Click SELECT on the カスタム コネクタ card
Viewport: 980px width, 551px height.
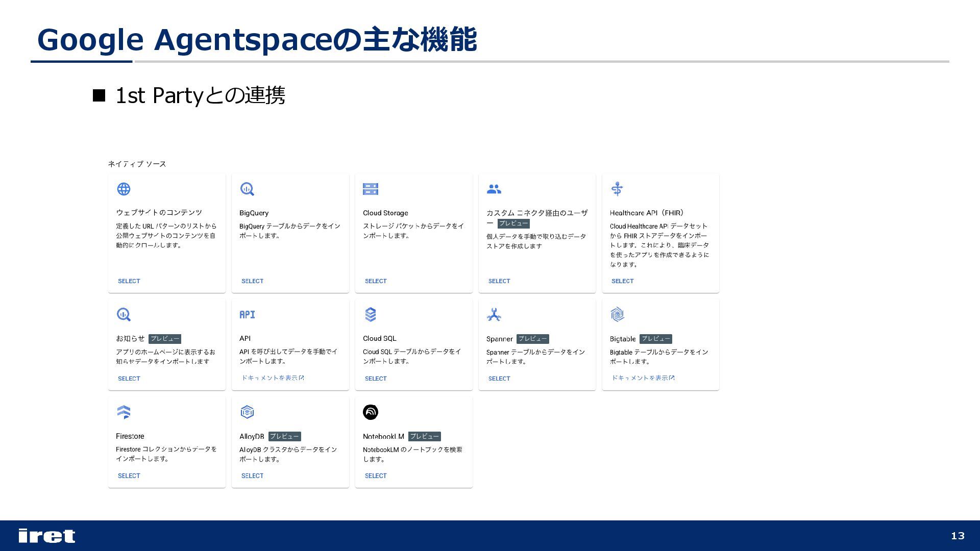coord(499,281)
